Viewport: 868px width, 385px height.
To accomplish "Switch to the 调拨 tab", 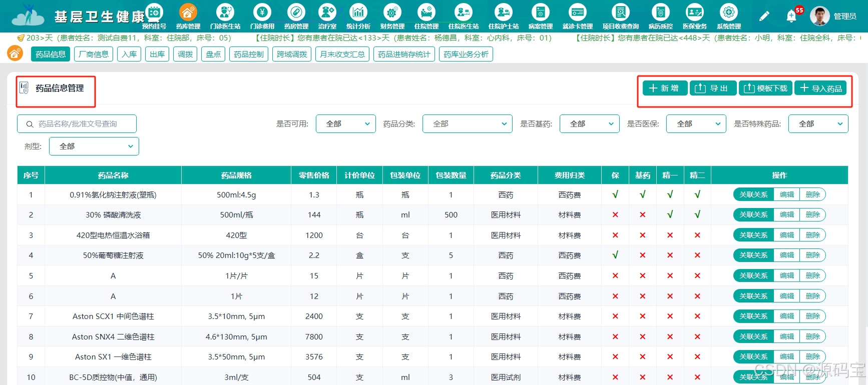I will click(185, 54).
